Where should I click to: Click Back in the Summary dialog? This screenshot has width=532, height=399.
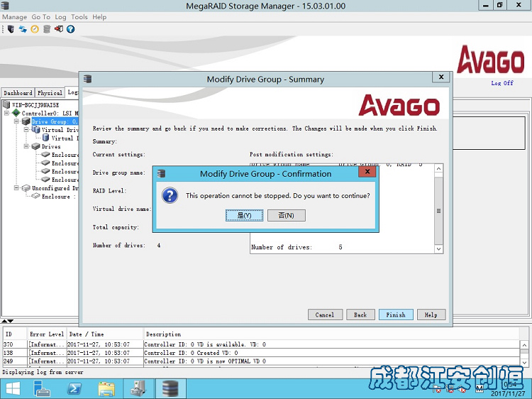point(360,315)
